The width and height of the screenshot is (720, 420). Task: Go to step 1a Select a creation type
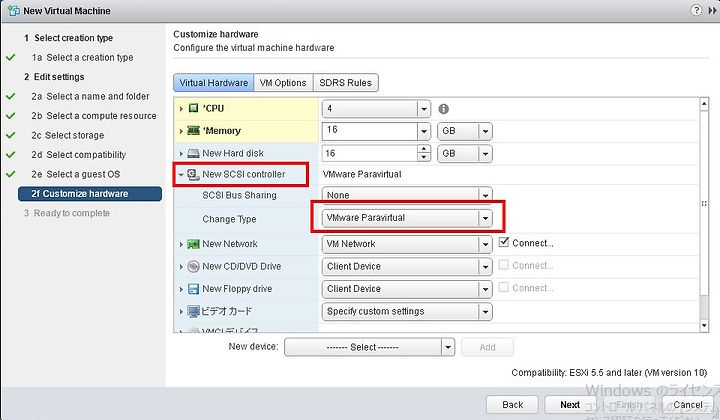(x=83, y=57)
